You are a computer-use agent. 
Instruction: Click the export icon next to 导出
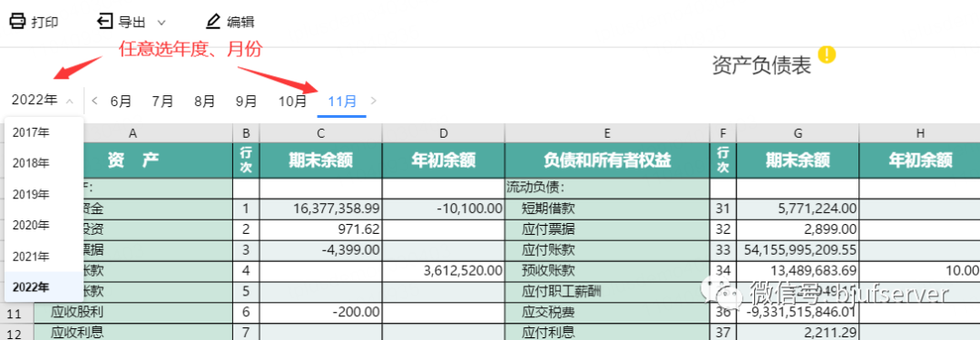tap(104, 21)
